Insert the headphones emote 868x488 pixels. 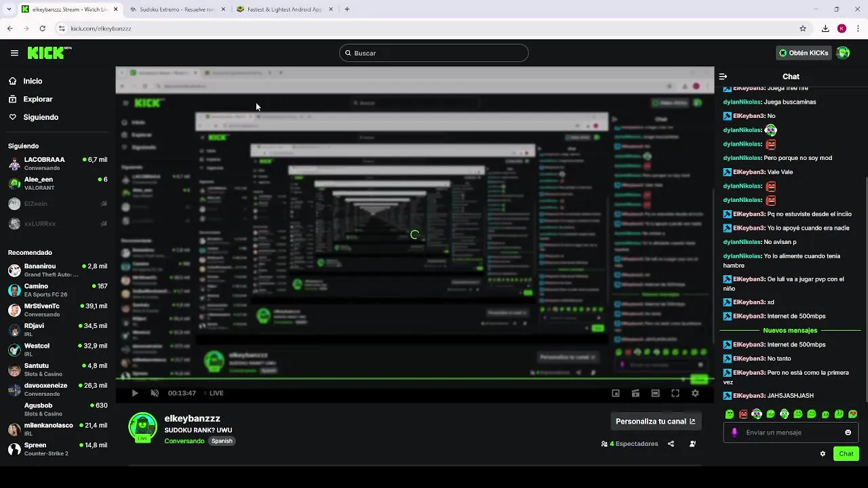click(x=757, y=414)
